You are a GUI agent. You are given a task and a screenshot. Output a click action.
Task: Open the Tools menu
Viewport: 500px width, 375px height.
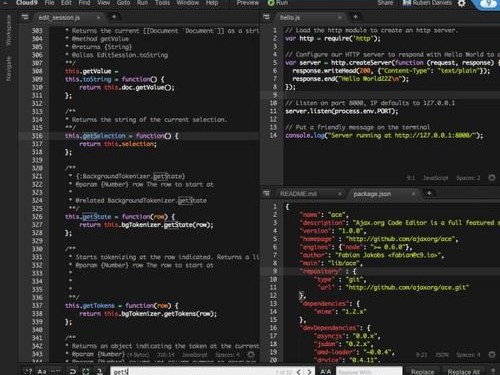coord(162,3)
